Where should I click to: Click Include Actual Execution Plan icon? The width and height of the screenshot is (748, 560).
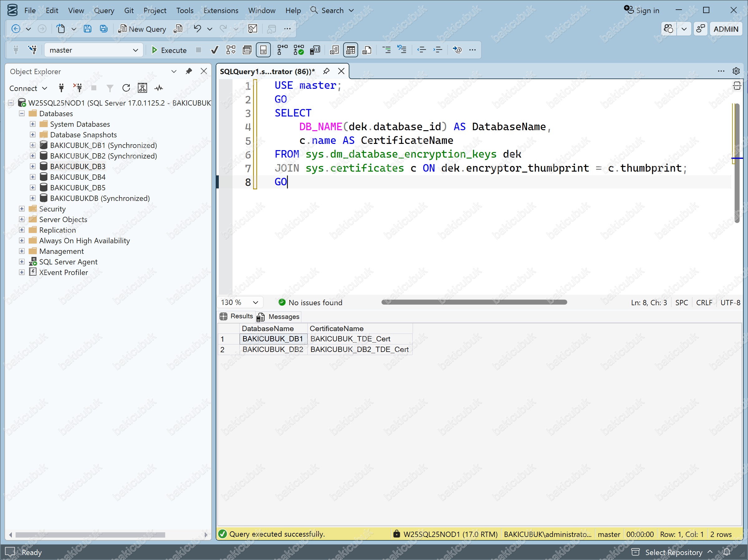point(282,50)
